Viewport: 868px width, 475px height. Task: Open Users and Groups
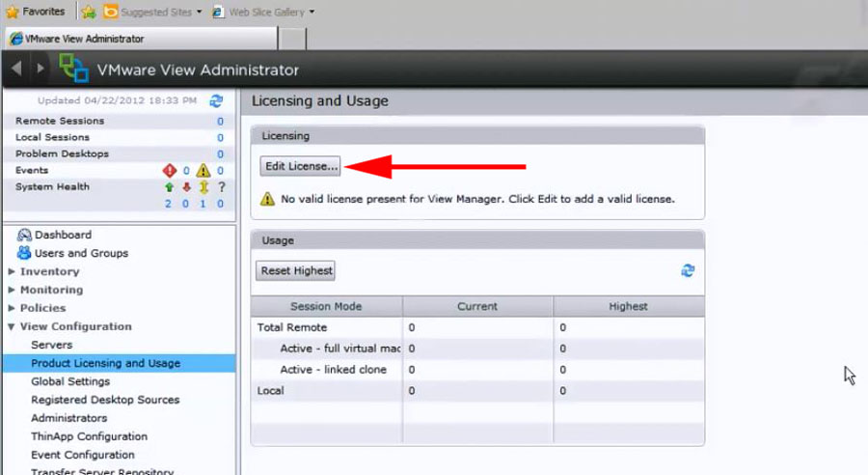pyautogui.click(x=81, y=253)
